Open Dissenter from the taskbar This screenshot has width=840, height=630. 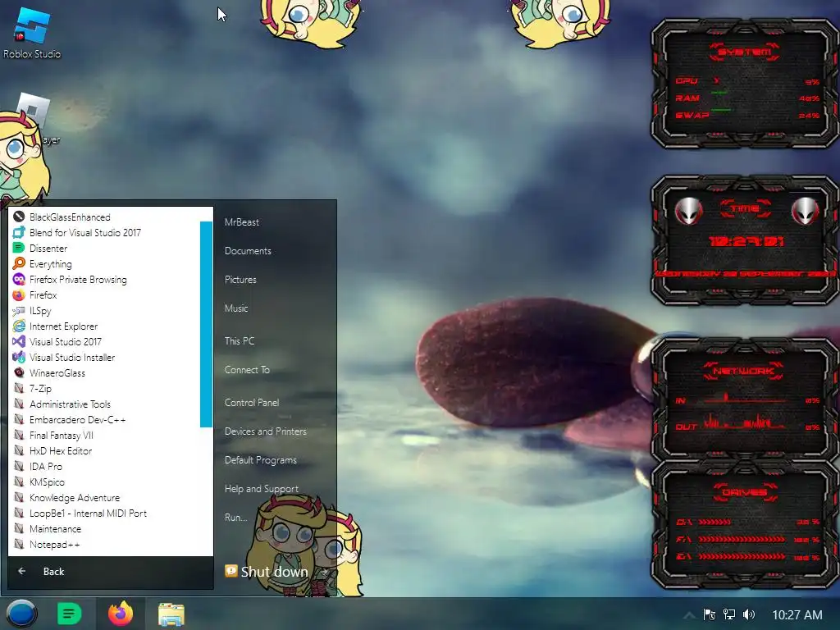70,614
